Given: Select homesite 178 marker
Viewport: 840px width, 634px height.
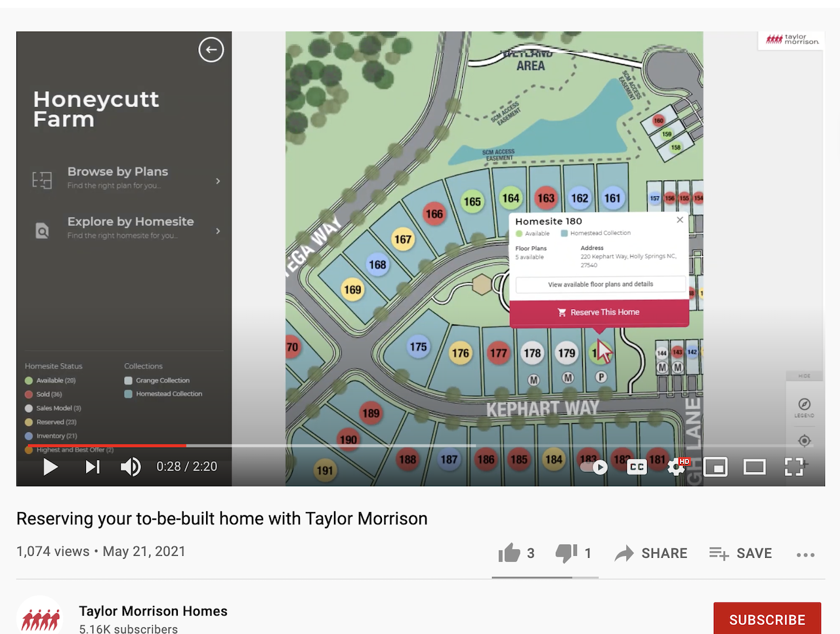Looking at the screenshot, I should pos(532,353).
